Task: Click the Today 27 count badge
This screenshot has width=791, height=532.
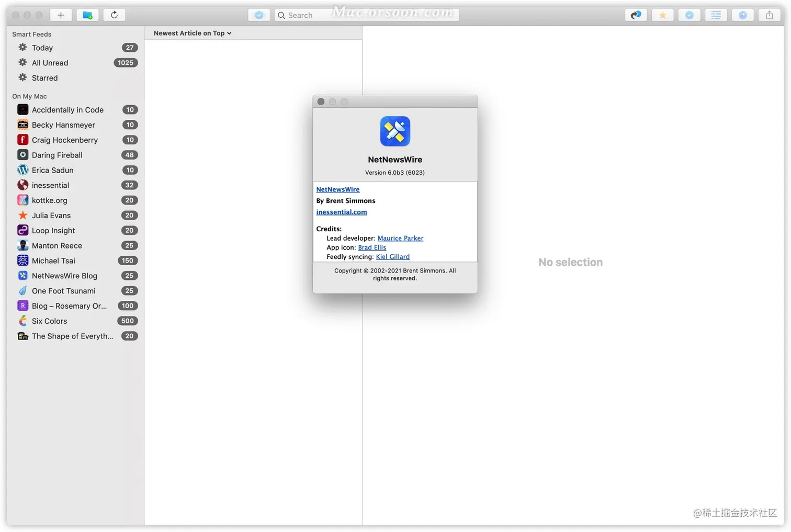Action: point(130,48)
